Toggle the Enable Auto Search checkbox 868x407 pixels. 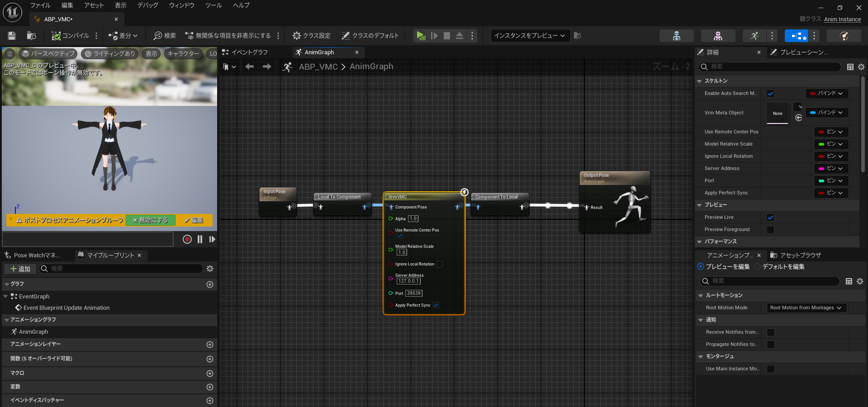pos(771,94)
